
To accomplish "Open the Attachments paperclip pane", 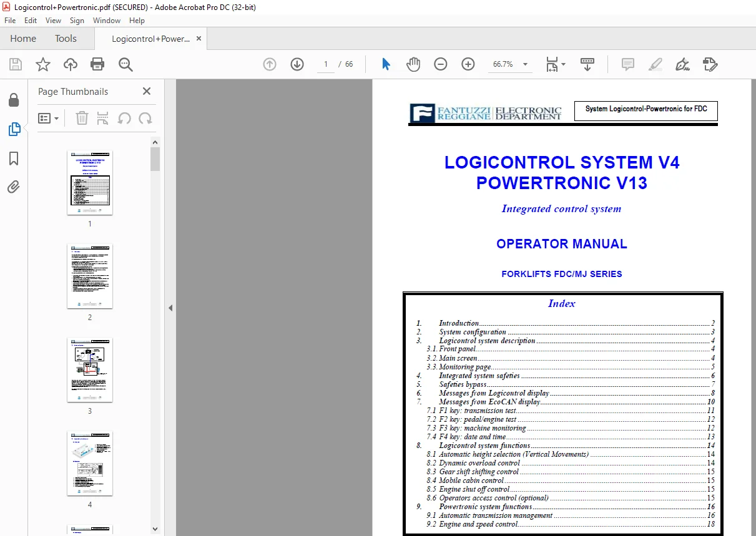I will (14, 187).
